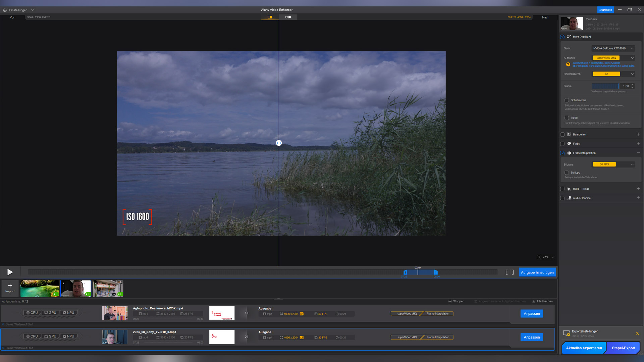
Task: Adjust the Stärke strength slider
Action: [605, 86]
